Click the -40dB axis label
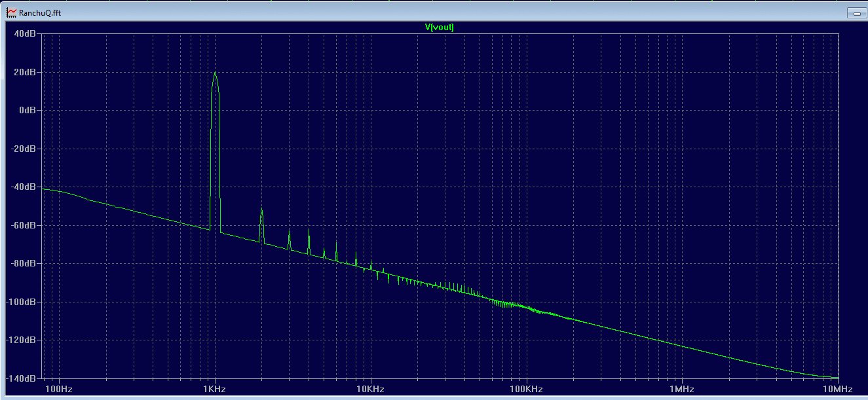The height and width of the screenshot is (400, 868). click(x=24, y=187)
